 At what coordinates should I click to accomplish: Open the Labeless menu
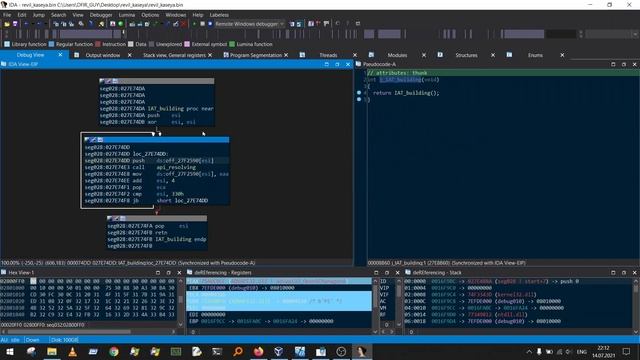pyautogui.click(x=219, y=15)
